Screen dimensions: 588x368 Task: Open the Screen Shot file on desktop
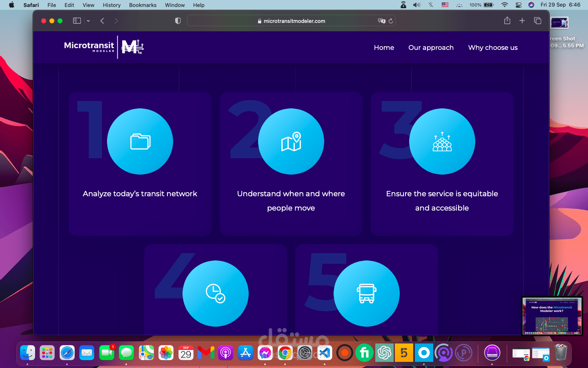(559, 23)
